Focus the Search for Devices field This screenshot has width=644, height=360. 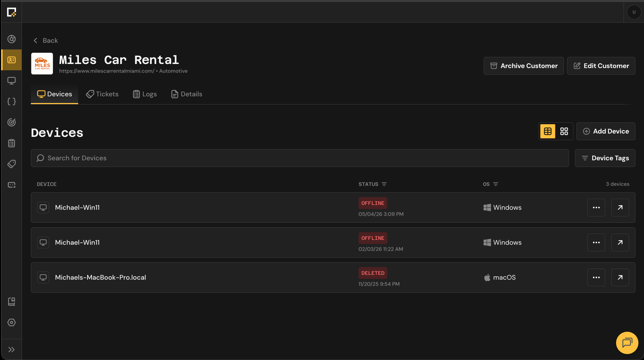300,158
